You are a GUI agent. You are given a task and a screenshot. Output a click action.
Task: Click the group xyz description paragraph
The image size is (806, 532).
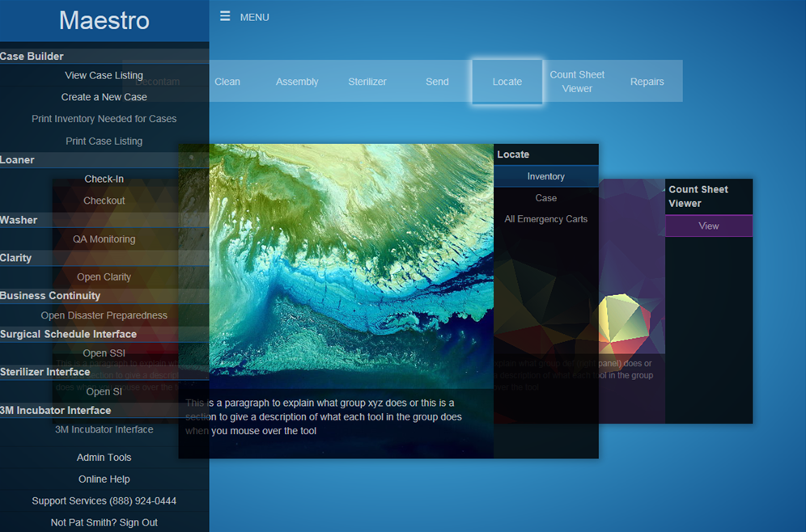coord(324,416)
